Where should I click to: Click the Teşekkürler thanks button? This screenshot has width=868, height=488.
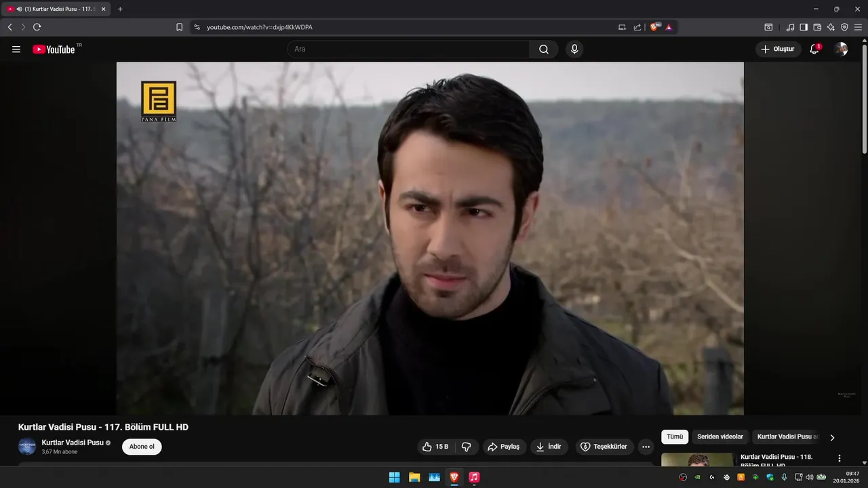[x=604, y=447]
